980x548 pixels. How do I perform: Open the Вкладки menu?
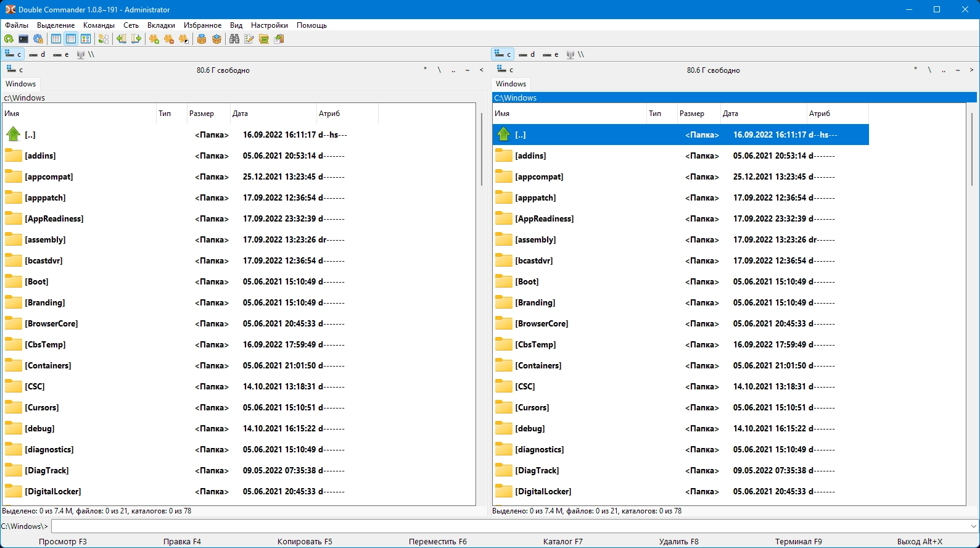[161, 25]
